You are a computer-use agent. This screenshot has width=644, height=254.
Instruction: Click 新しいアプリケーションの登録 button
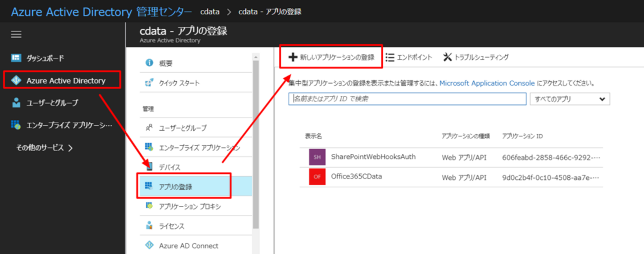click(x=331, y=57)
